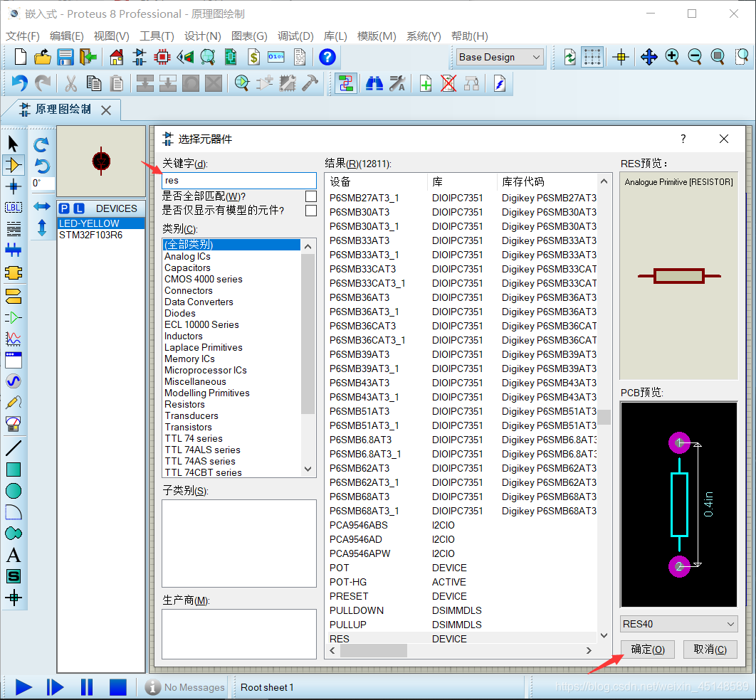Open the 工具(T) menu
756x700 pixels.
(157, 36)
